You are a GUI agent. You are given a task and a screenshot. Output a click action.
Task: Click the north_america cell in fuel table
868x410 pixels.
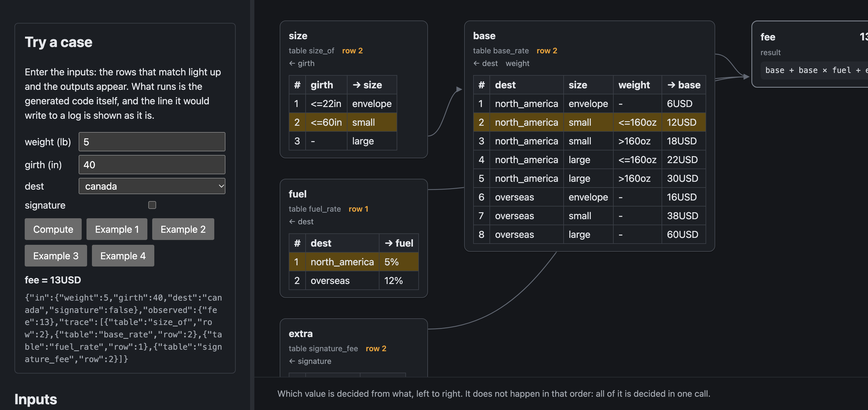(x=342, y=262)
